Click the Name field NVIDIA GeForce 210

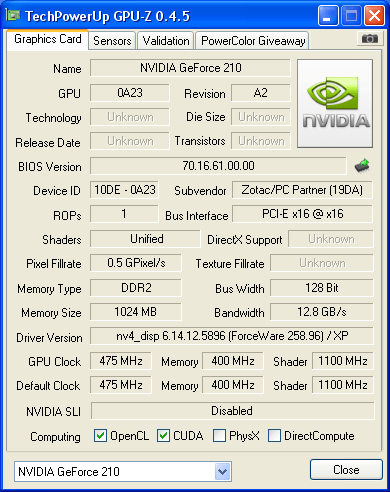point(190,68)
